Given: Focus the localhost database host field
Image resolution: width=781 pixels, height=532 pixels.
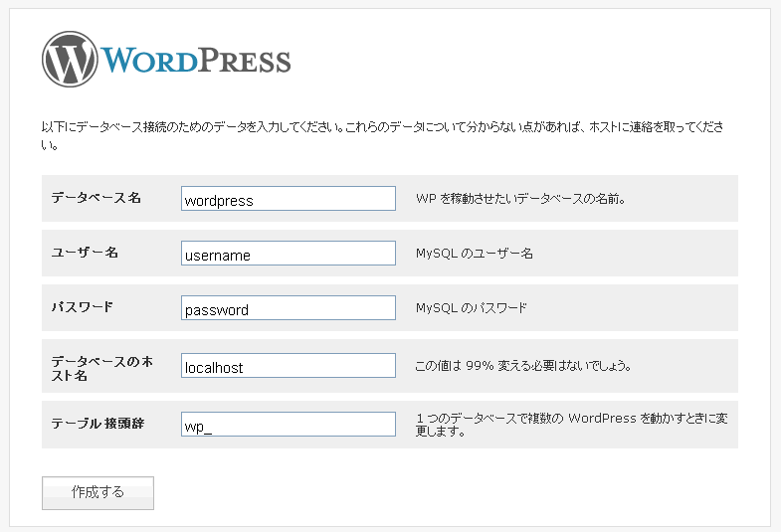Looking at the screenshot, I should point(289,366).
